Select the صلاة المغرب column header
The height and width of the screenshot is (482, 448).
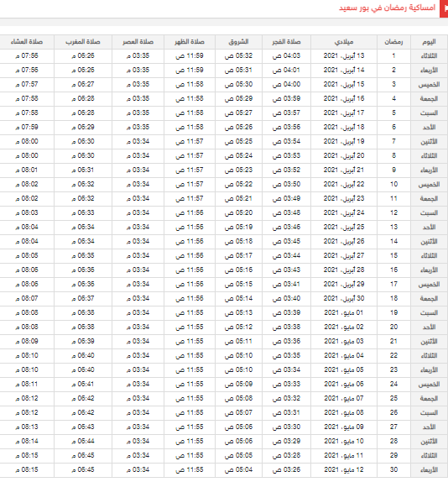coord(83,42)
